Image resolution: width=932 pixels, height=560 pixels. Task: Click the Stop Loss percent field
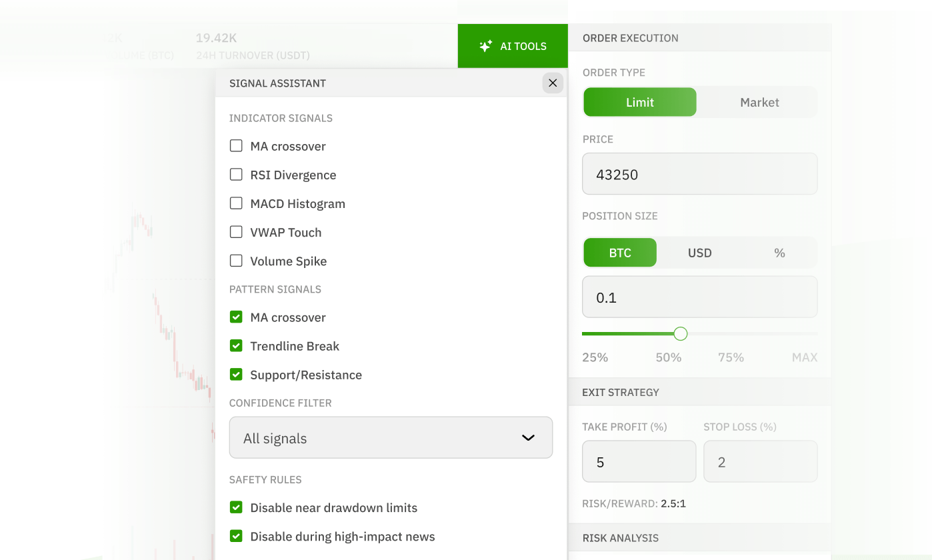pyautogui.click(x=760, y=462)
